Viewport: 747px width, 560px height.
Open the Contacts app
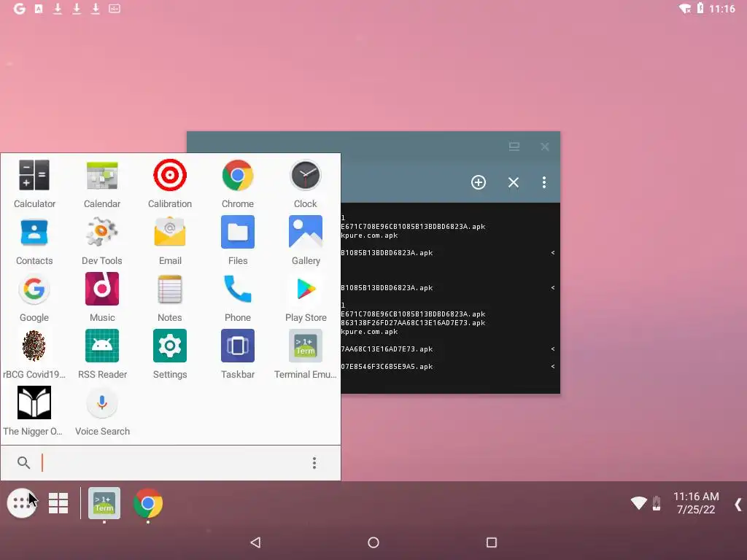[x=34, y=241]
